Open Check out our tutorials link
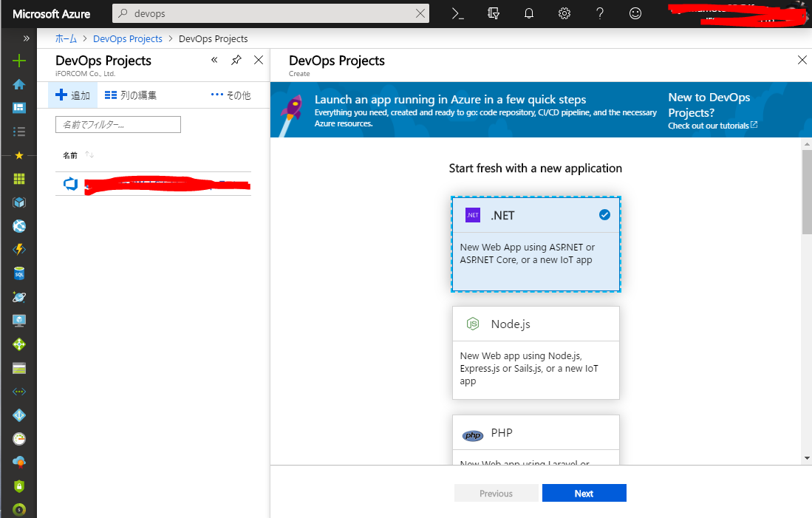The width and height of the screenshot is (812, 518). [712, 126]
